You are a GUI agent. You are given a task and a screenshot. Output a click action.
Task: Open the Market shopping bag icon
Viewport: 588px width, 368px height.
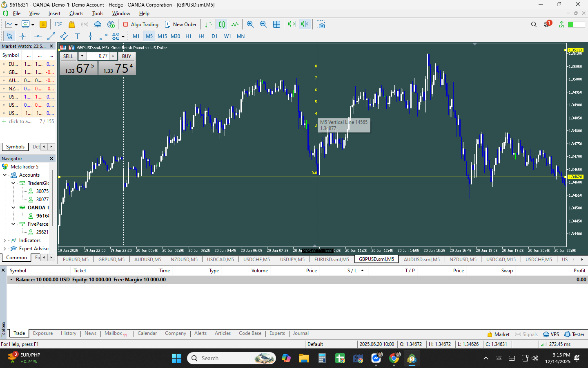pyautogui.click(x=71, y=25)
